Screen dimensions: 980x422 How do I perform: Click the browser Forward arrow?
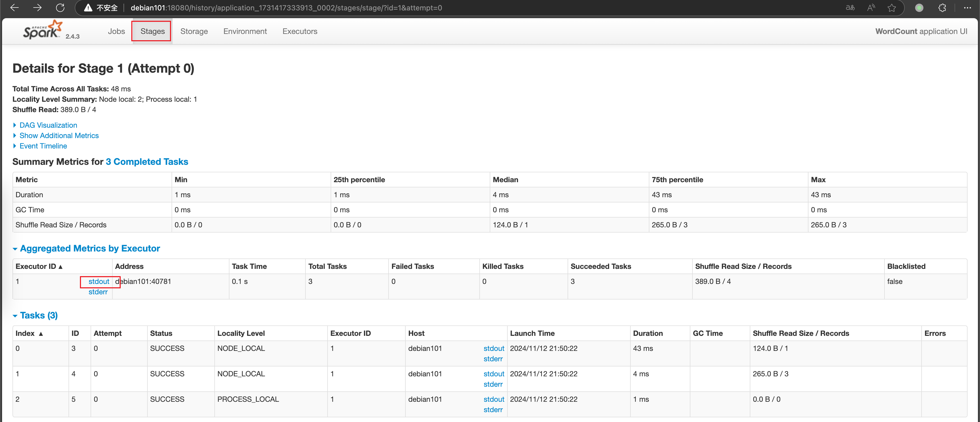[37, 8]
